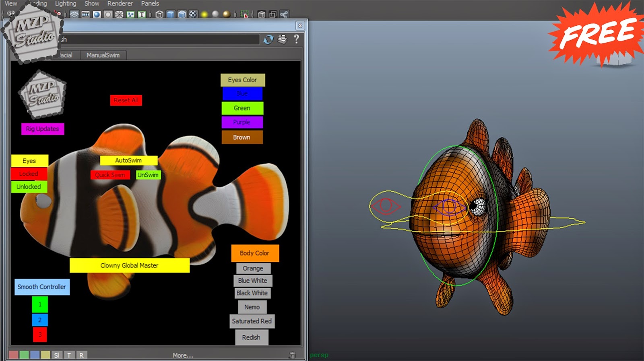Toggle the resolution gate blue sphere icon
Viewport: 644px width, 361px height.
tap(97, 14)
